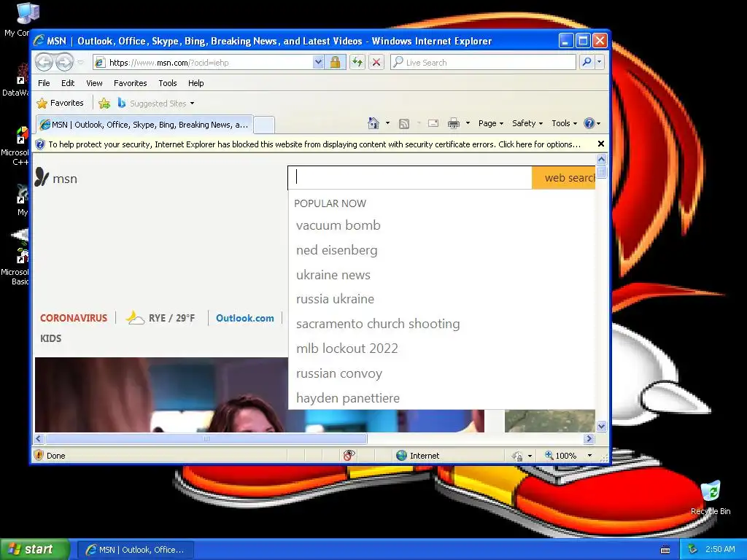The image size is (747, 560).
Task: Open Suggested Sites dropdown
Action: coord(156,104)
